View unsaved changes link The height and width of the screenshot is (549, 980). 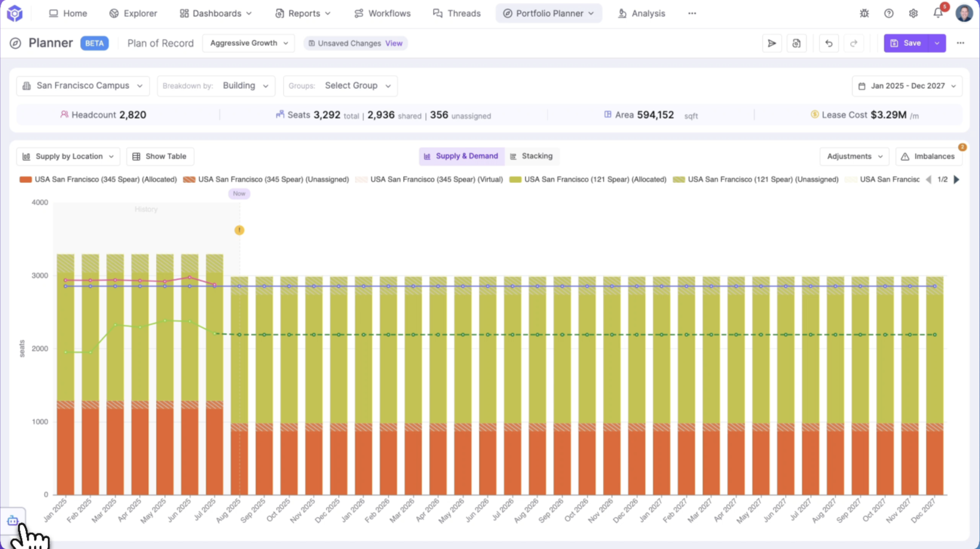[x=394, y=43]
